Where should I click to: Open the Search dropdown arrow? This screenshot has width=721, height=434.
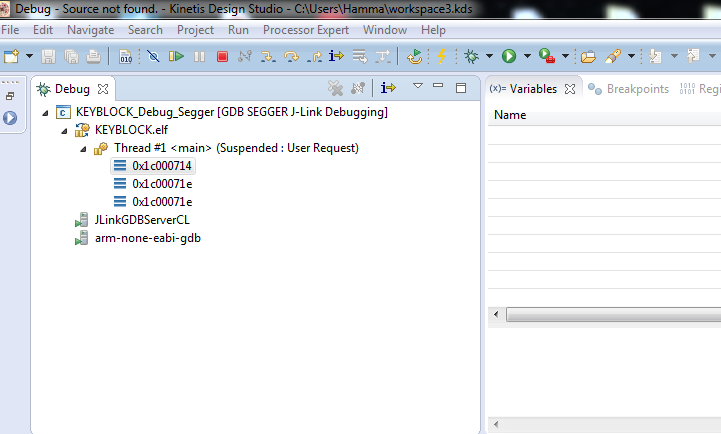(631, 56)
